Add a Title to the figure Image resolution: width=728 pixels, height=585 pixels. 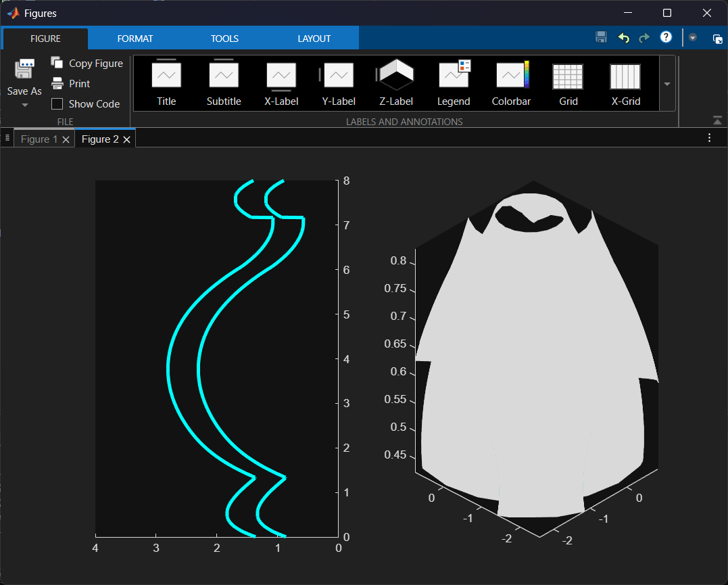[166, 83]
